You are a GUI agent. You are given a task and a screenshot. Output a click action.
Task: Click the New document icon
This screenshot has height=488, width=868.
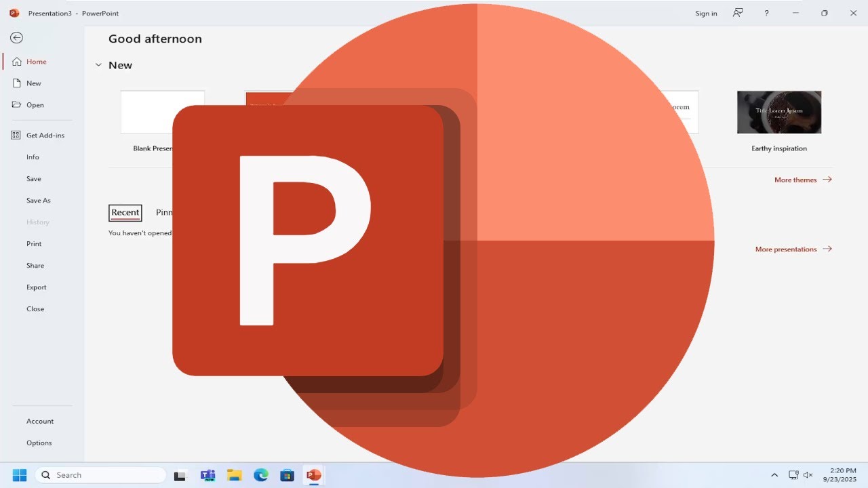point(16,83)
